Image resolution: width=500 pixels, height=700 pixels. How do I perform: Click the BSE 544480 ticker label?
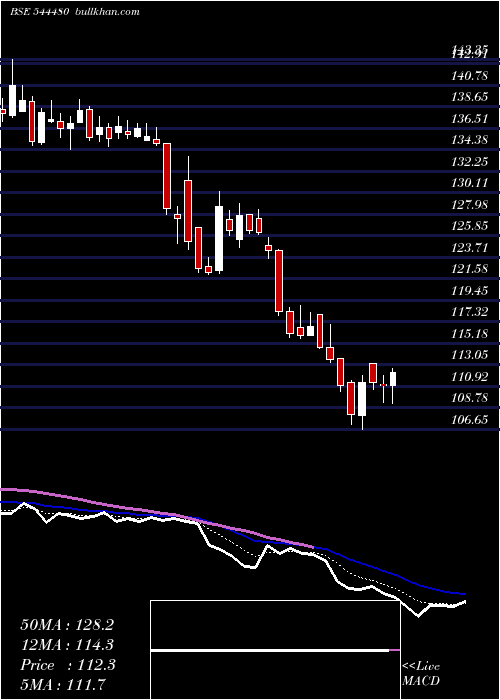click(39, 12)
